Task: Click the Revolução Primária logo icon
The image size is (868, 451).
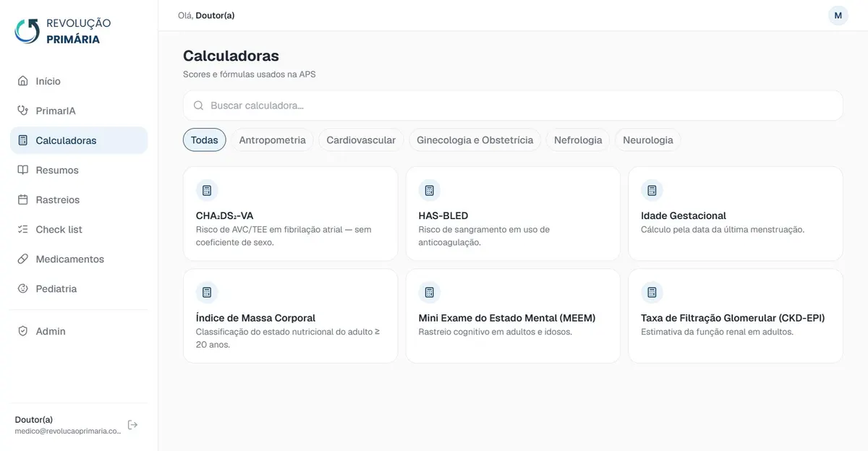Action: 27,30
